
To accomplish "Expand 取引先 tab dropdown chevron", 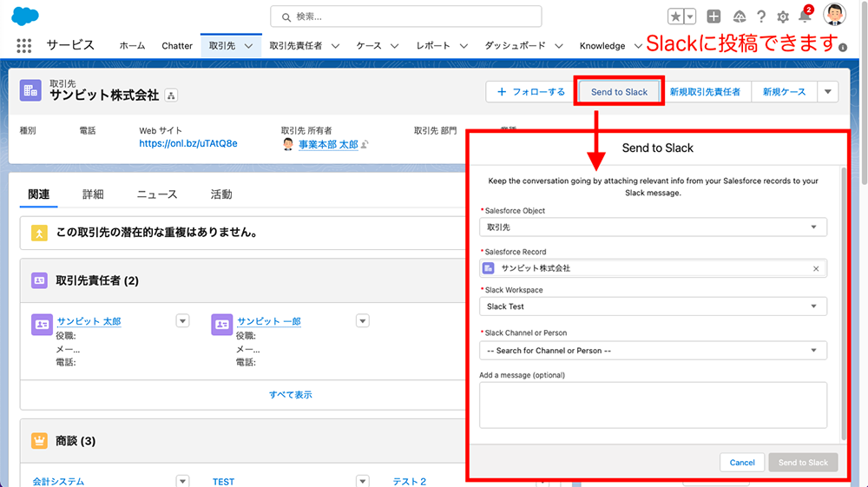I will [x=248, y=46].
